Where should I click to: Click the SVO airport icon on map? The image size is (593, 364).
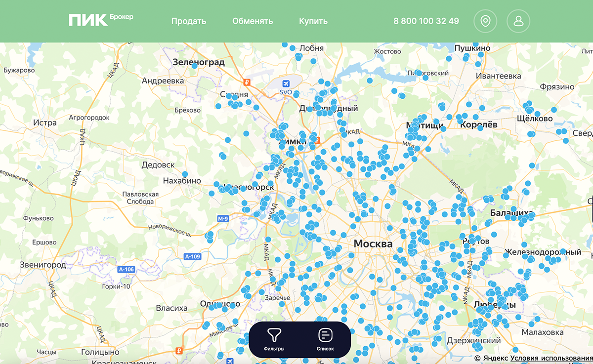pos(286,84)
